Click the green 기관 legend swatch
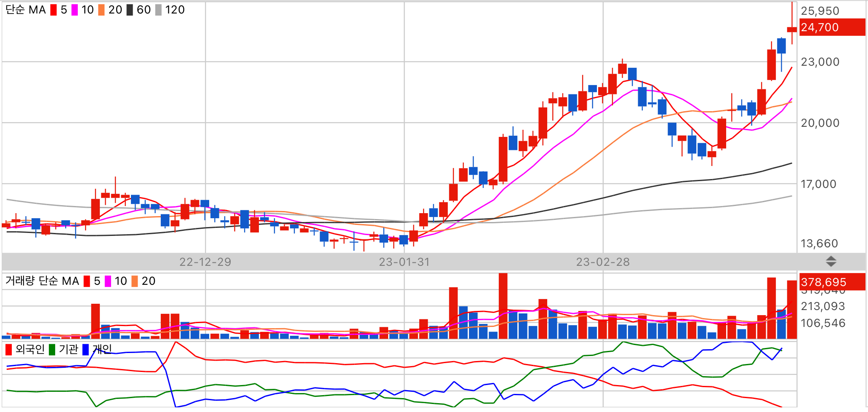Image resolution: width=868 pixels, height=412 pixels. (x=52, y=349)
